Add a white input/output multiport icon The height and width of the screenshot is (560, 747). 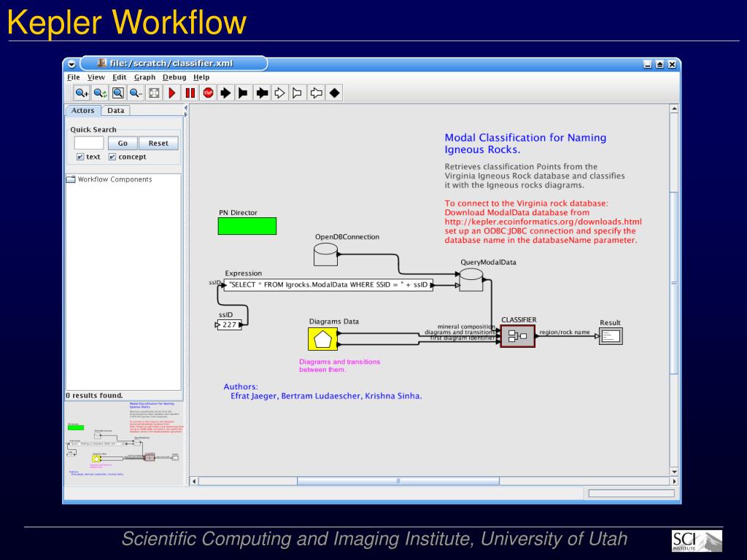(317, 93)
